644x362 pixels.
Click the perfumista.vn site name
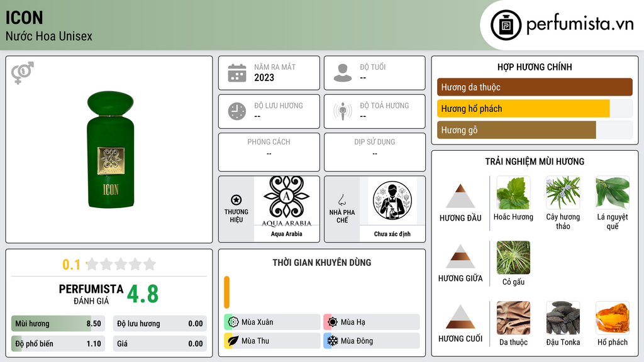coord(580,25)
